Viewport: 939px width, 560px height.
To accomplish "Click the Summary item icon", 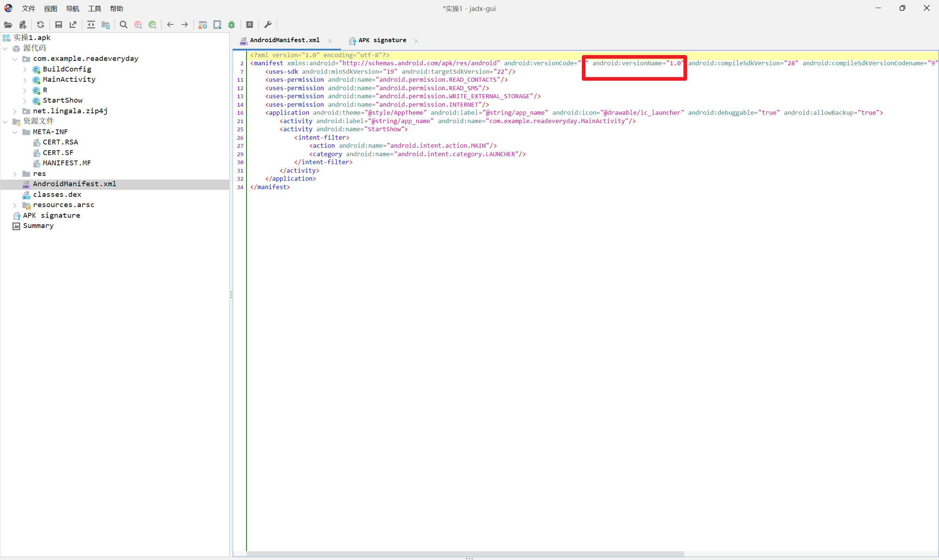I will (16, 226).
